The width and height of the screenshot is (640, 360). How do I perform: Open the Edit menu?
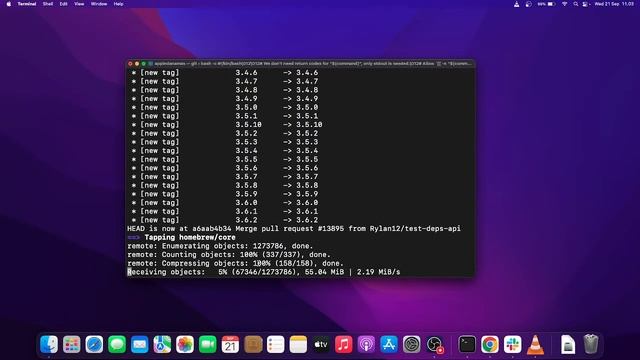pos(63,4)
